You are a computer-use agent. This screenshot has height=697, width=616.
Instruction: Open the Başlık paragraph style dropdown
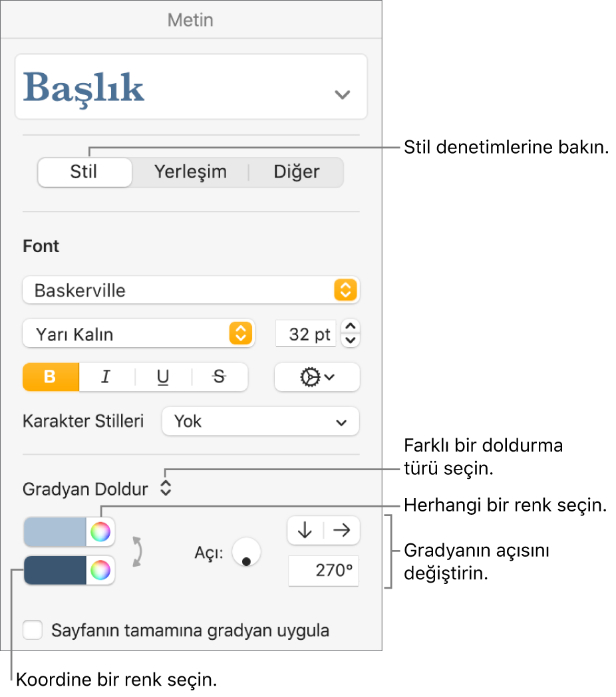[191, 86]
